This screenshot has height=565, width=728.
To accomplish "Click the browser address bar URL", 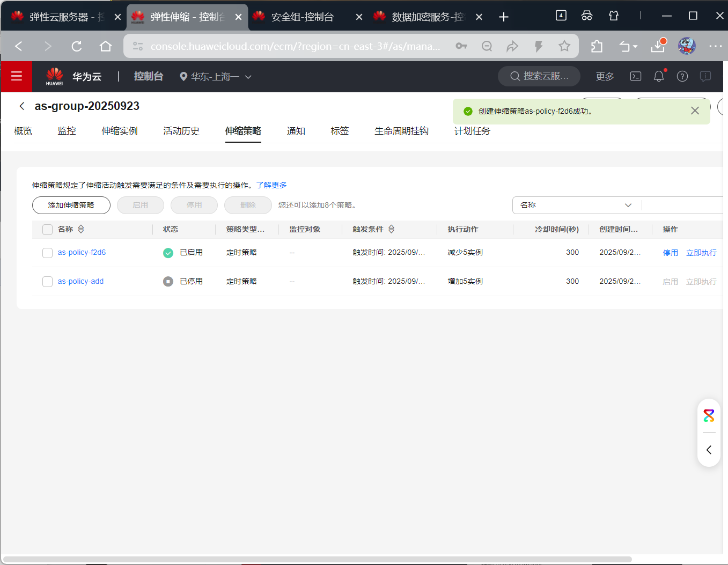I will coord(295,46).
